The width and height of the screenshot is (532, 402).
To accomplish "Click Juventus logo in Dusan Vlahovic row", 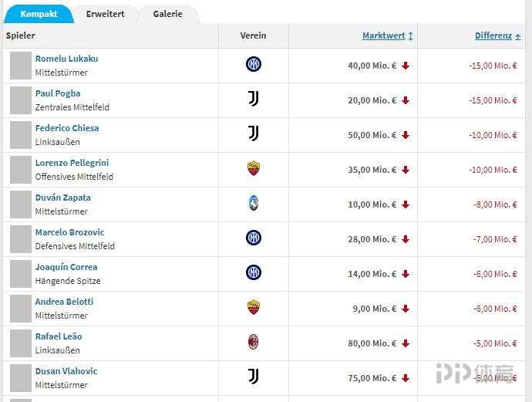I will point(253,377).
